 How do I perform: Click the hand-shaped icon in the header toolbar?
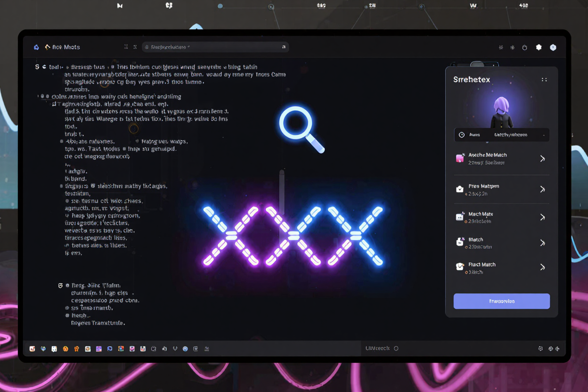pyautogui.click(x=524, y=48)
